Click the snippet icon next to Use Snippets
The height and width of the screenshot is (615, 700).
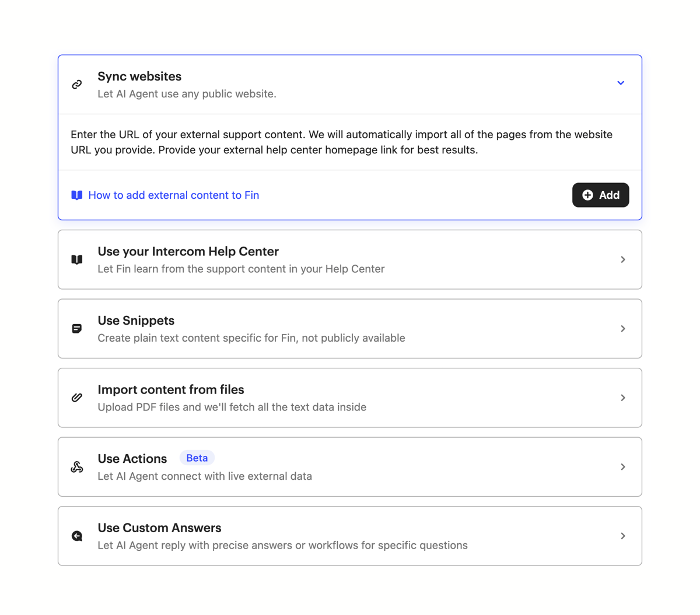76,328
